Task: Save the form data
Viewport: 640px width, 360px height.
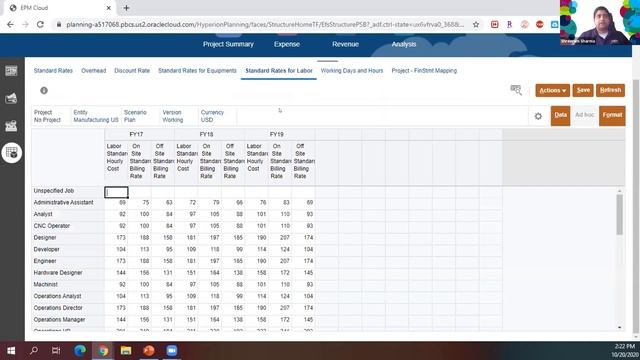Action: pyautogui.click(x=583, y=91)
